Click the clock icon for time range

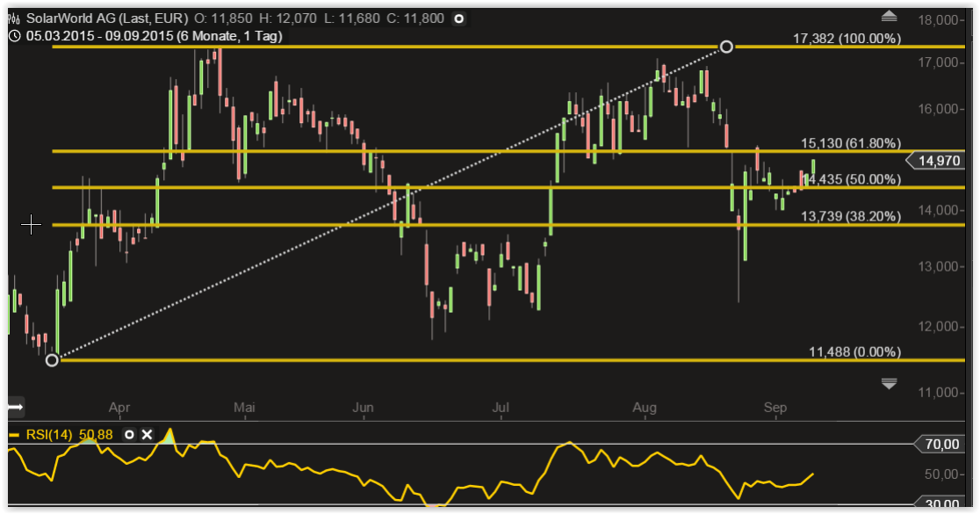(14, 36)
